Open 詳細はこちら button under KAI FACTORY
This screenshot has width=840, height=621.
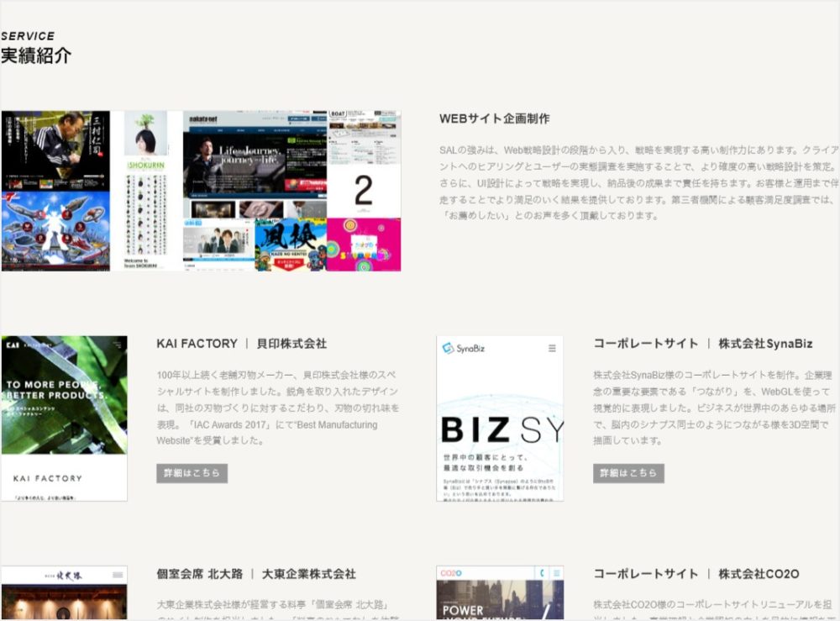click(192, 473)
